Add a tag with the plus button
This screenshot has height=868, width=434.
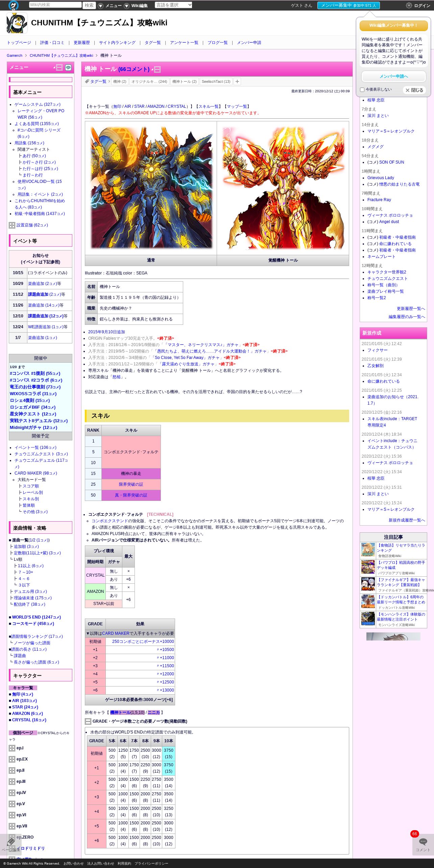237,81
